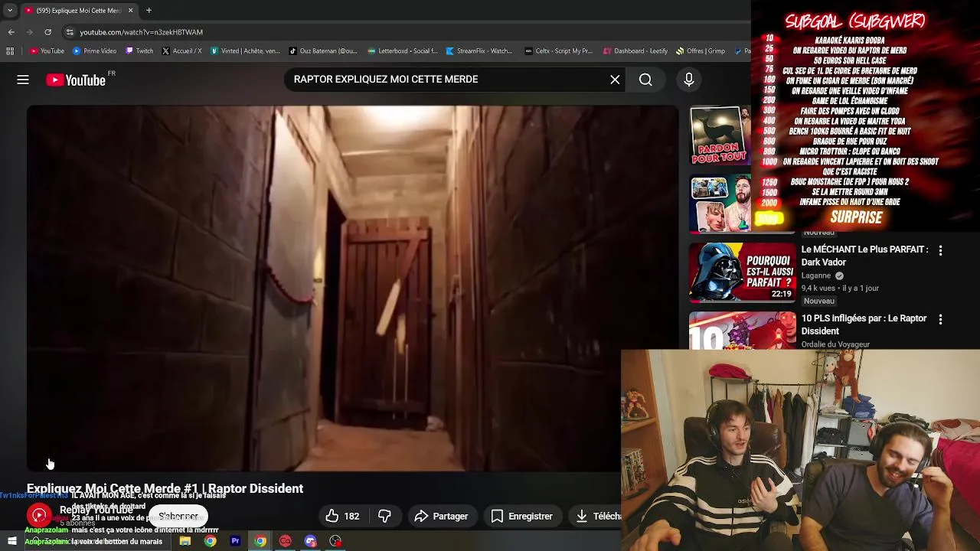
Task: Open the Laganne channel link
Action: [x=816, y=275]
